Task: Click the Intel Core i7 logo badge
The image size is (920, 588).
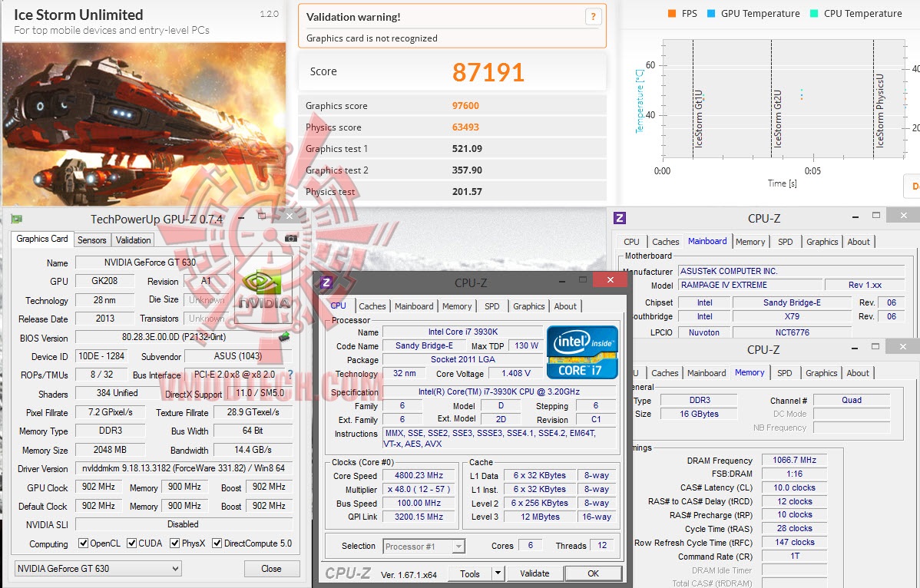Action: click(x=582, y=352)
